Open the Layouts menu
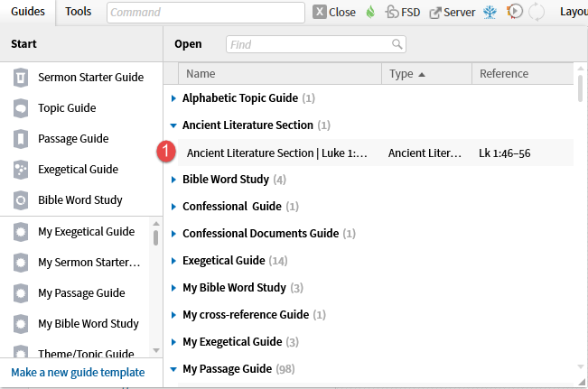 point(574,12)
